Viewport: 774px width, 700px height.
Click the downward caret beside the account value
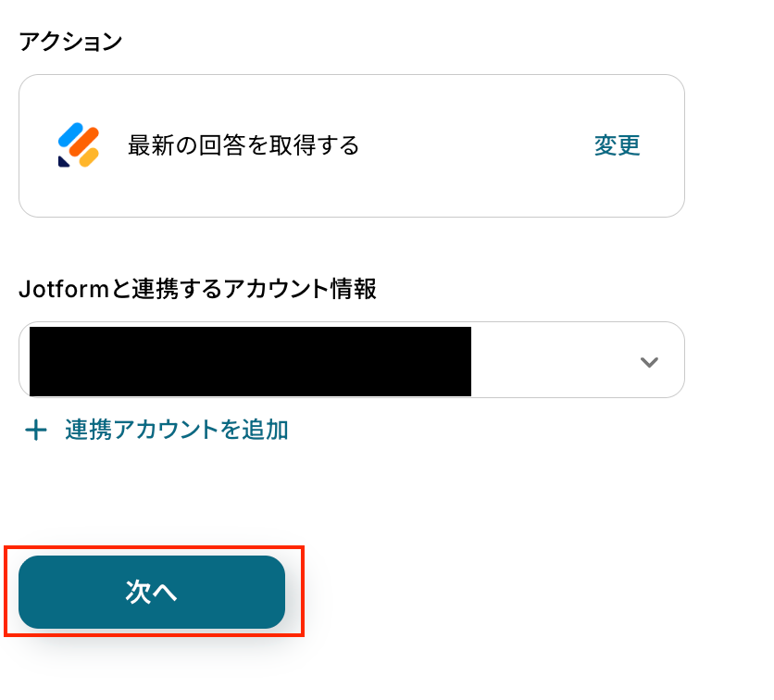pyautogui.click(x=649, y=361)
